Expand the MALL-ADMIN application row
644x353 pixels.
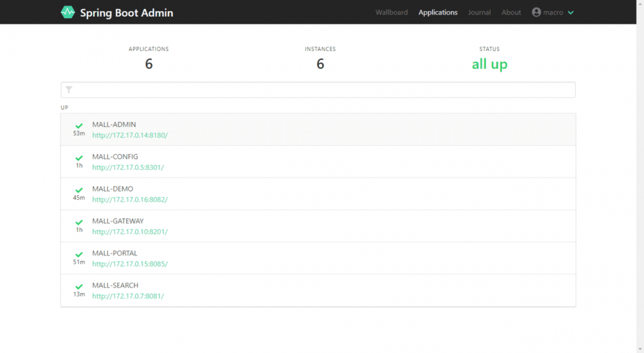pyautogui.click(x=318, y=129)
